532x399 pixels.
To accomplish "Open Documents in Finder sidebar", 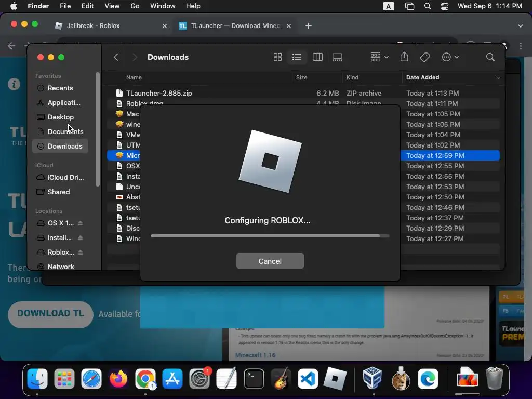I will (60, 131).
